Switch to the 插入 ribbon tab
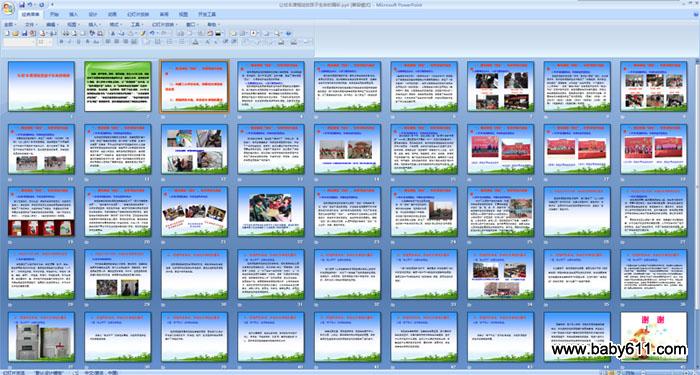Viewport: 700px width, 375px height. 73,14
